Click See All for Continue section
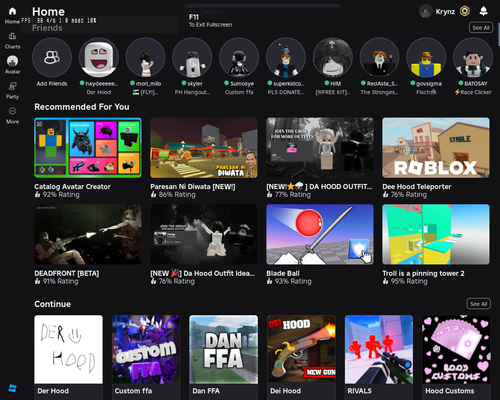 pyautogui.click(x=478, y=304)
